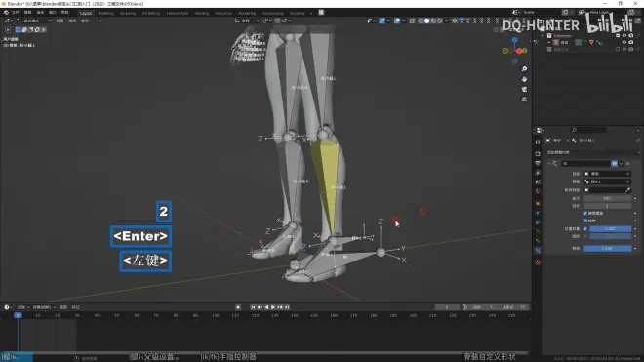Disable armature render with camera icon
This screenshot has width=644, height=362.
click(x=631, y=42)
